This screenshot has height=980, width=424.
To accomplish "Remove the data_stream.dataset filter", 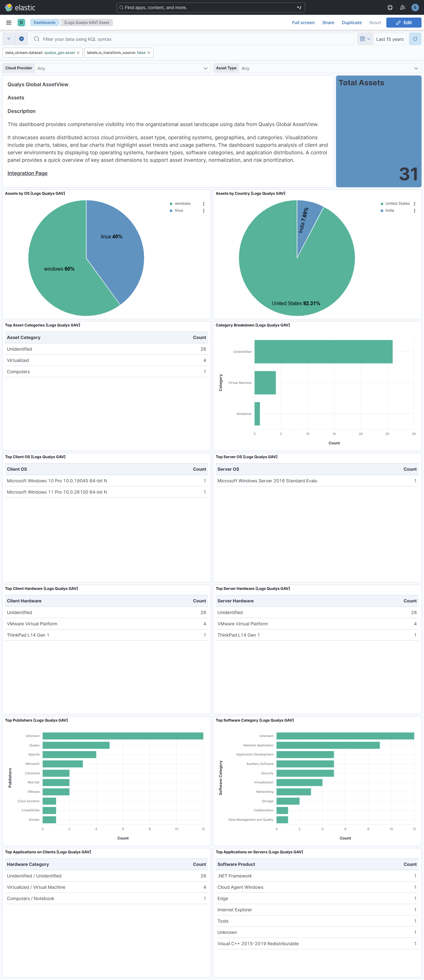I will pyautogui.click(x=78, y=53).
